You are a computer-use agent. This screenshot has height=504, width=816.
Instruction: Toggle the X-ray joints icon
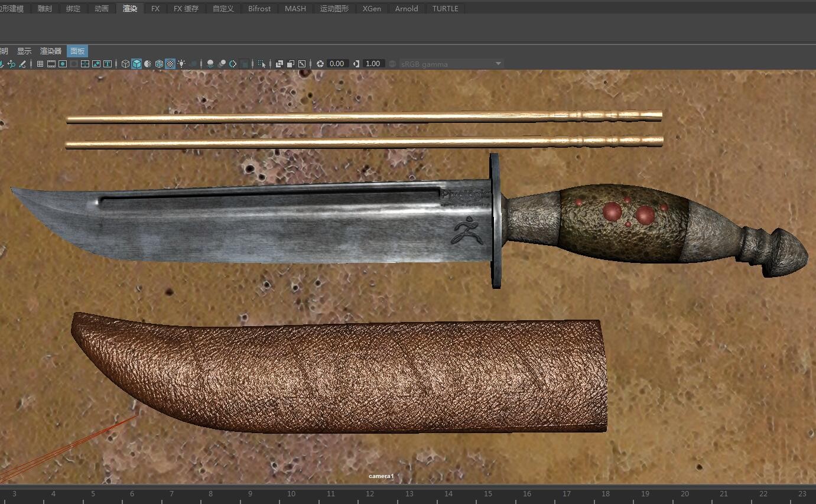pos(302,64)
